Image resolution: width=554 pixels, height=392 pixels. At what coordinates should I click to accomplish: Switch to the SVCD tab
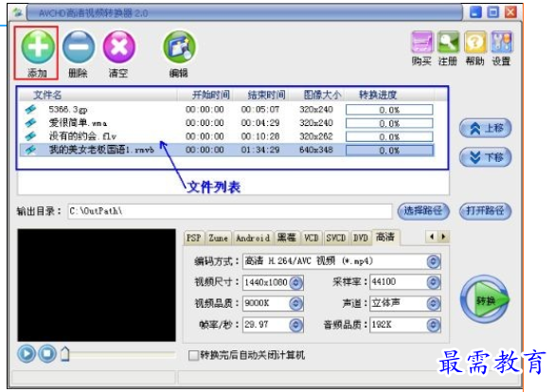(x=335, y=238)
